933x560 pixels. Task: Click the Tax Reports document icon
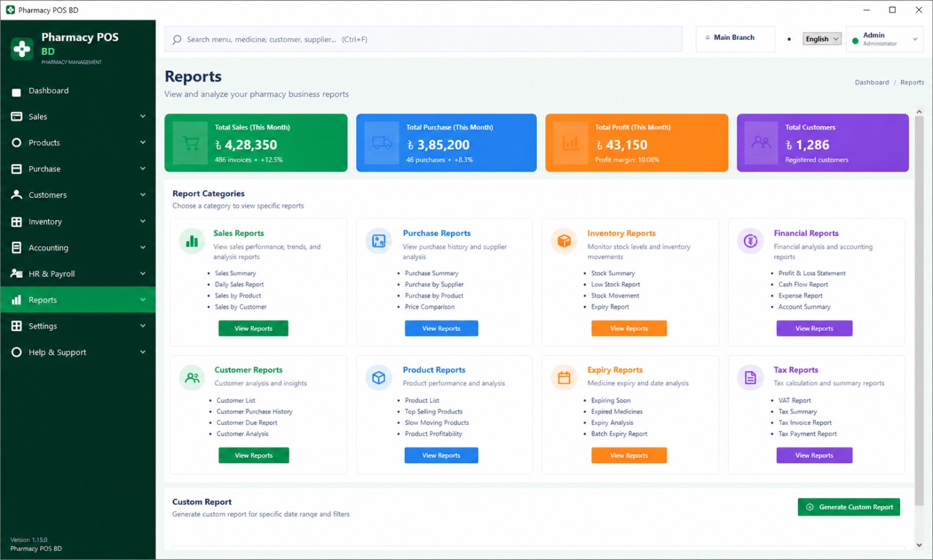[x=750, y=378]
